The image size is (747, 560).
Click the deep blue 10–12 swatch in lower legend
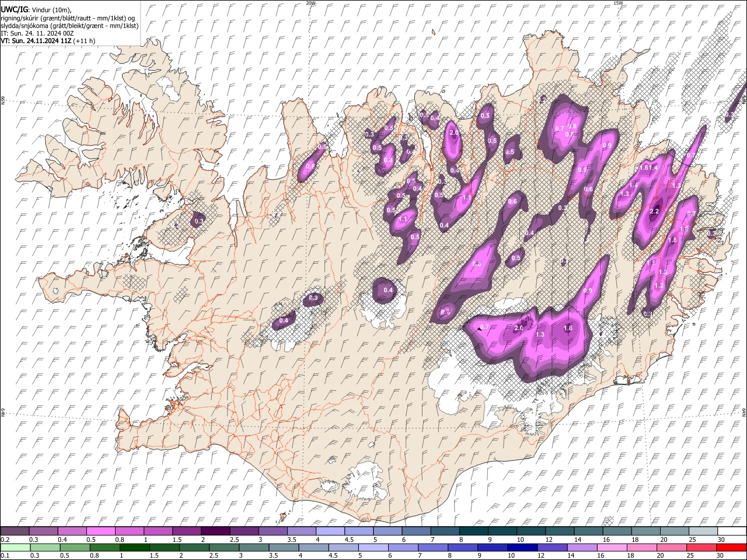pyautogui.click(x=522, y=548)
